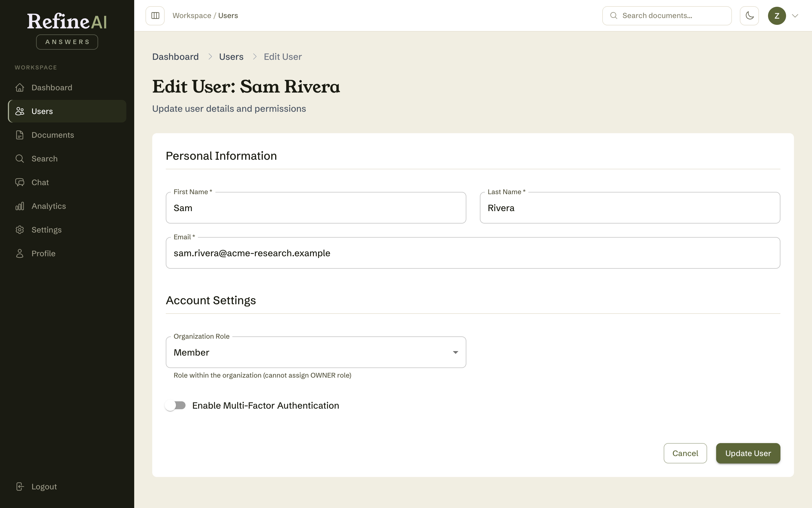The width and height of the screenshot is (812, 508).
Task: Click the cannot assign OWNER role helper text
Action: [262, 375]
